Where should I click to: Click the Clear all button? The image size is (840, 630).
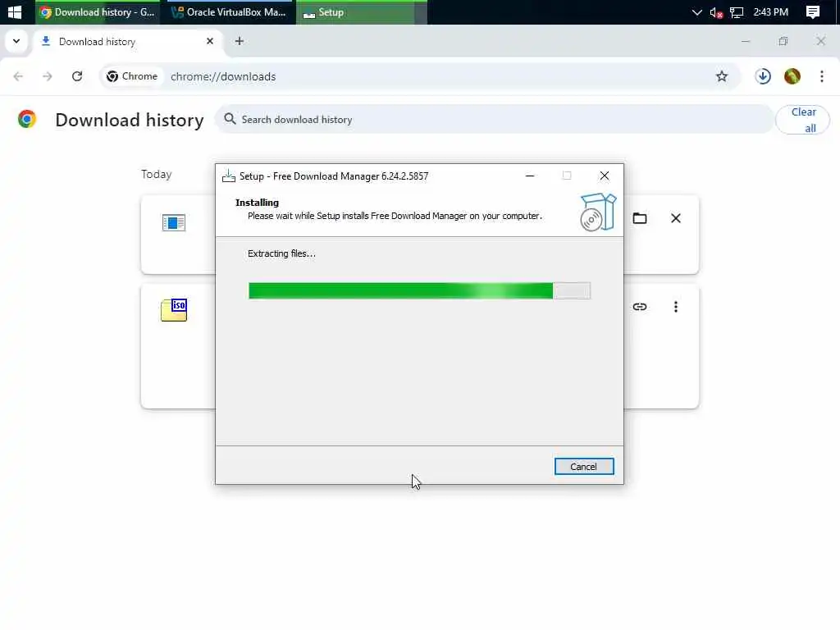click(x=802, y=120)
